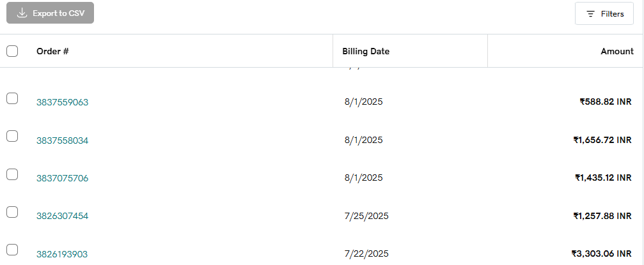Open the Filters panel button
Screen dimensions: 644x265
tap(604, 13)
